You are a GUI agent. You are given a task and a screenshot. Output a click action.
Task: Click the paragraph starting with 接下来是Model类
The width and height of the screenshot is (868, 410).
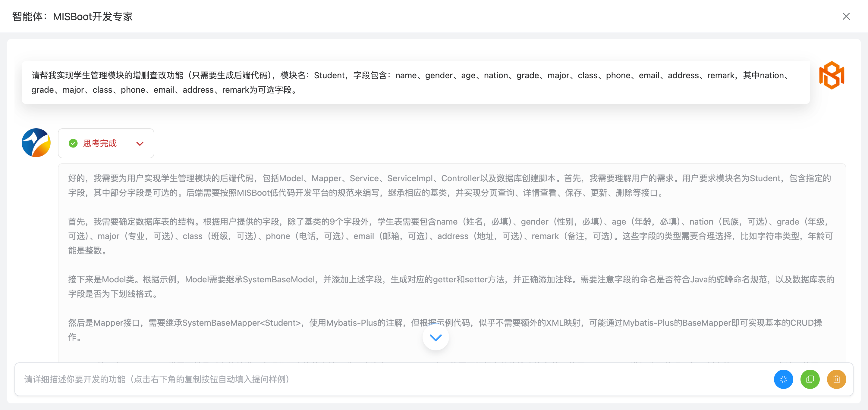(451, 287)
